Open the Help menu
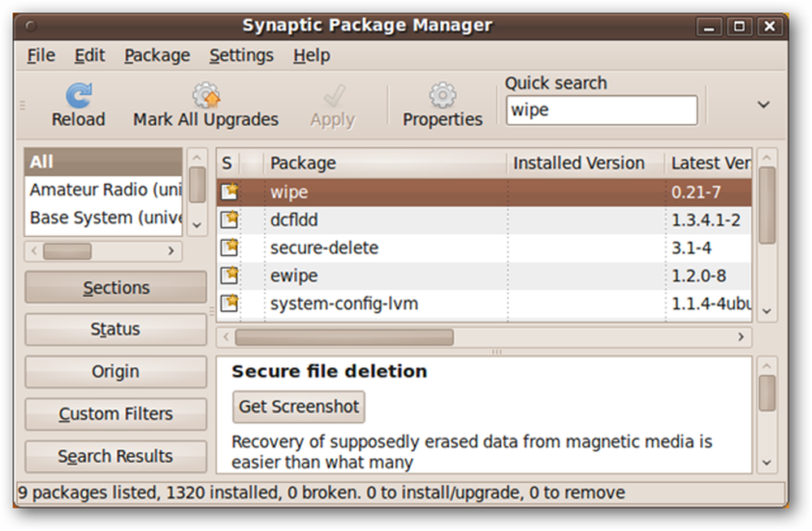The width and height of the screenshot is (812, 531). [x=312, y=55]
